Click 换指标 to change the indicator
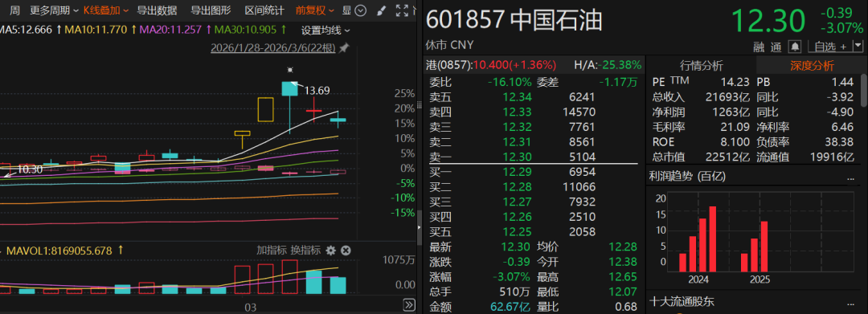 [x=305, y=251]
